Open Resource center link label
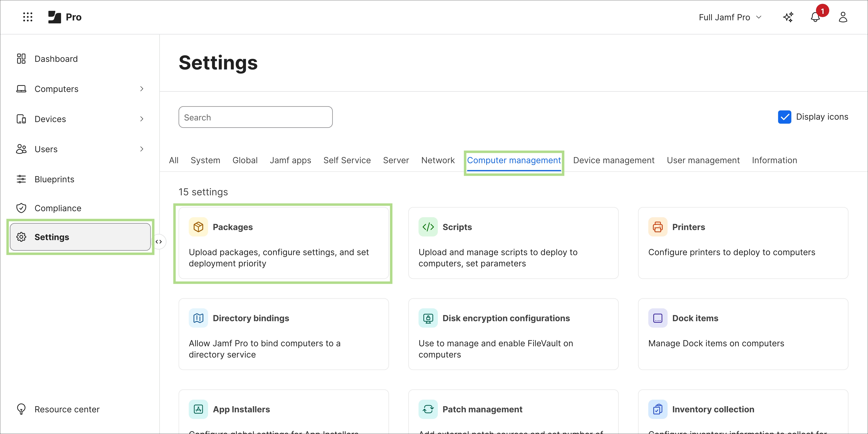 (67, 410)
